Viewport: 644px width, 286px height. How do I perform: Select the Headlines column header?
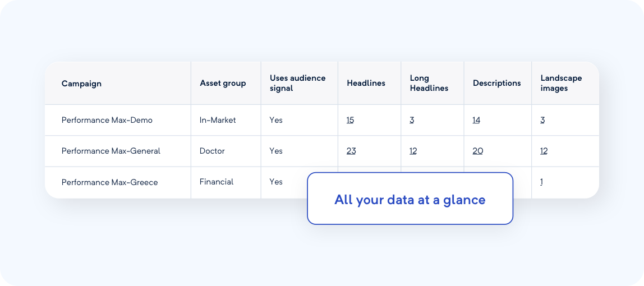pyautogui.click(x=366, y=84)
